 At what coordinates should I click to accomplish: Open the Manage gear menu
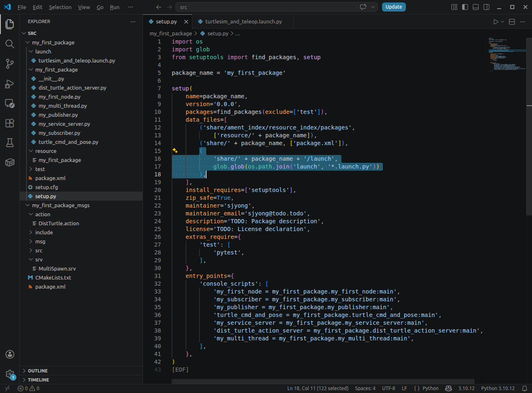(10, 374)
